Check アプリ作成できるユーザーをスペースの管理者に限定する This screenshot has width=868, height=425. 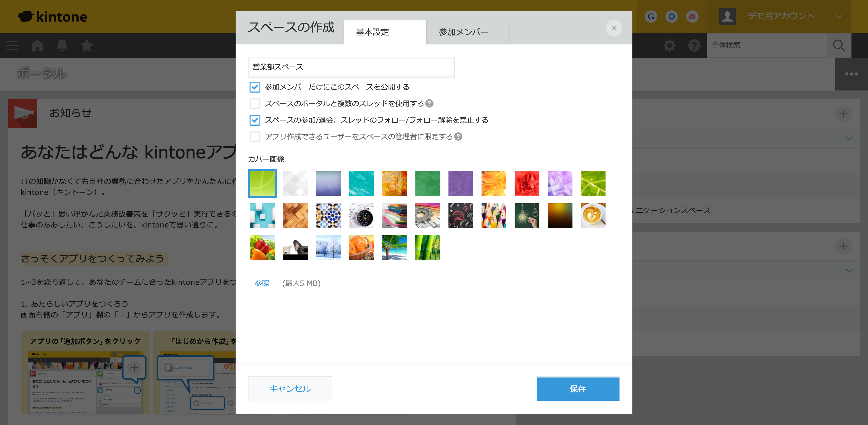[255, 136]
